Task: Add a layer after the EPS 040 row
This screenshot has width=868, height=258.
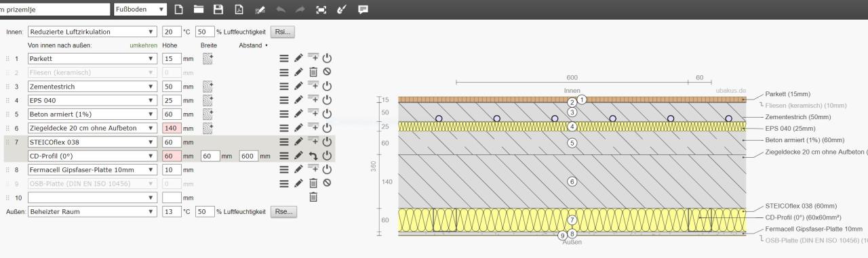Action: click(x=313, y=100)
